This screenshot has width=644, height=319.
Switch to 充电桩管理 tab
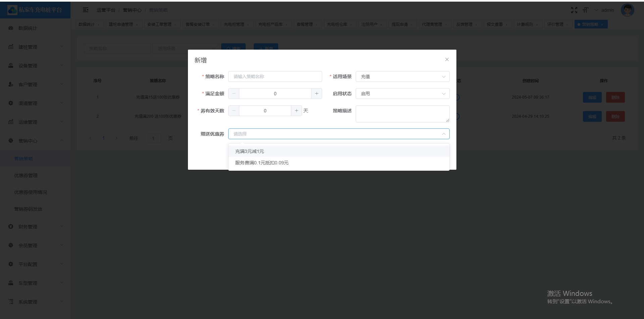237,24
